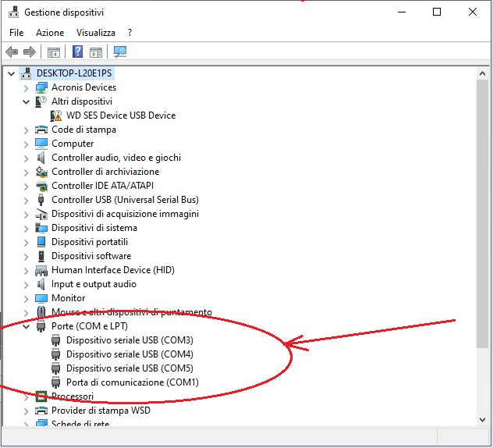Click the Provider di stampa WSD icon
This screenshot has width=493, height=448.
point(41,411)
